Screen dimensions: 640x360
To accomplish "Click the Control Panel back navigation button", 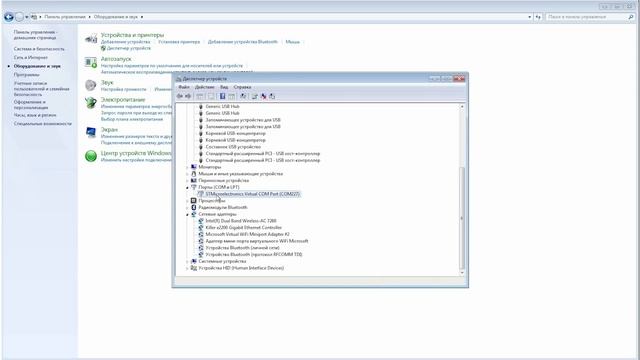I will pyautogui.click(x=9, y=17).
